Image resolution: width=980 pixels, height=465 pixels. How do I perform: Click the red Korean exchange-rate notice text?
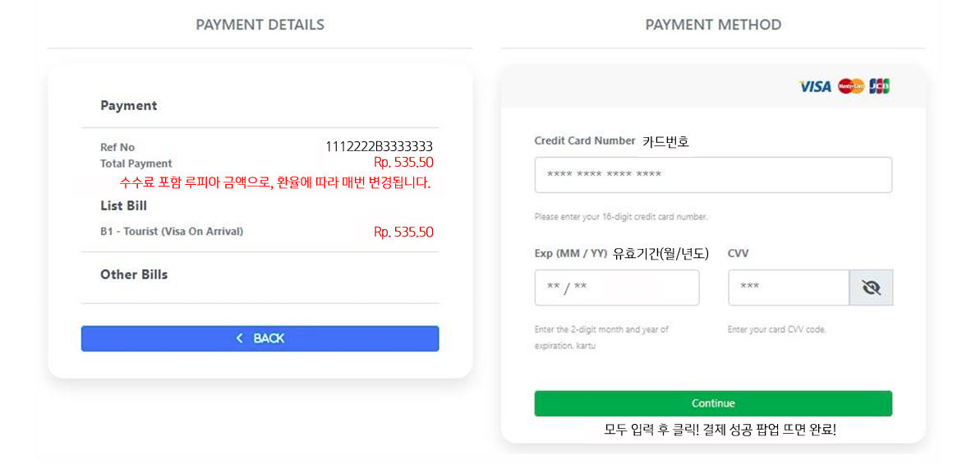click(x=275, y=182)
